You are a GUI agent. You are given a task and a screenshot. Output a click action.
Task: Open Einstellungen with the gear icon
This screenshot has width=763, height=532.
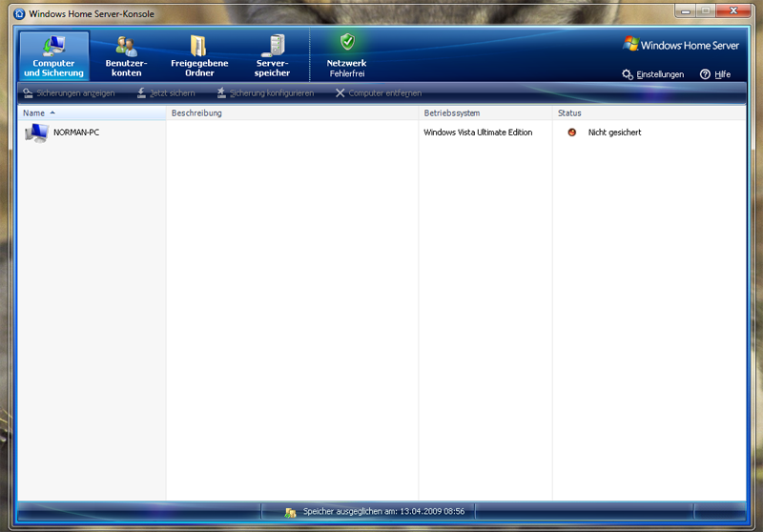coord(628,74)
